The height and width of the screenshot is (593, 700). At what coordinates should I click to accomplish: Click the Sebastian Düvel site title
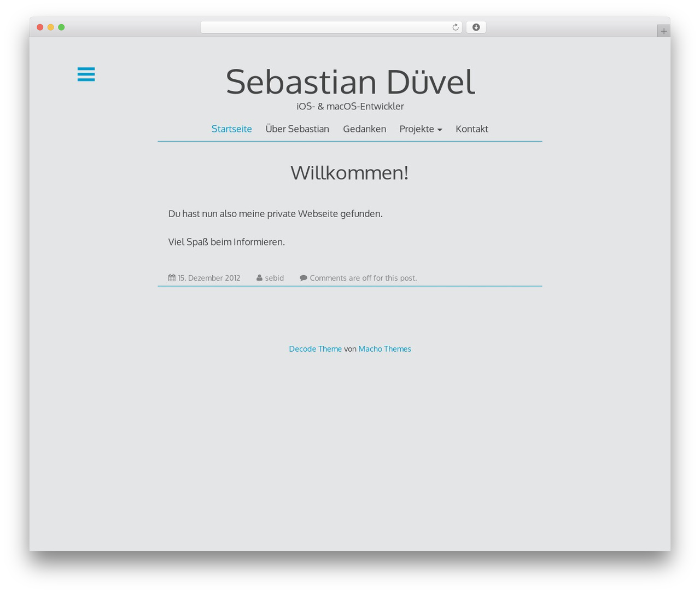(350, 82)
